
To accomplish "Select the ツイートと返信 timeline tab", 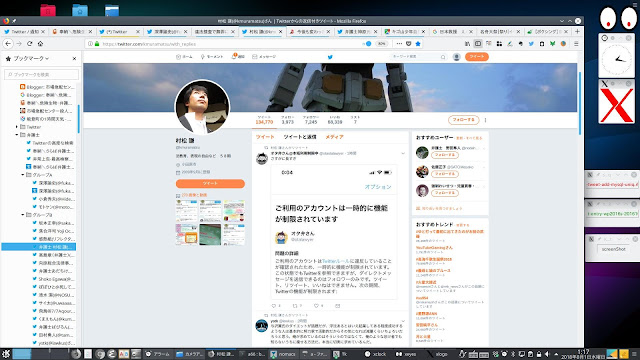I will (x=300, y=137).
